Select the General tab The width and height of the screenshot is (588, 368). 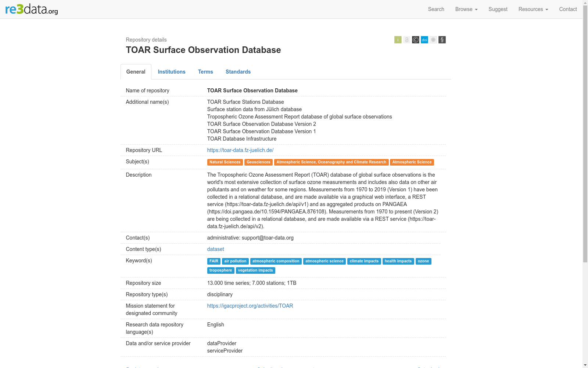coord(136,72)
